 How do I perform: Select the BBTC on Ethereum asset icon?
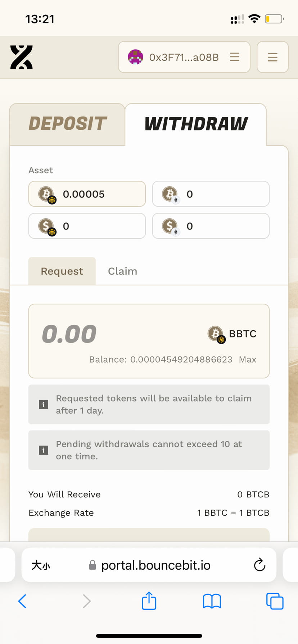[170, 194]
